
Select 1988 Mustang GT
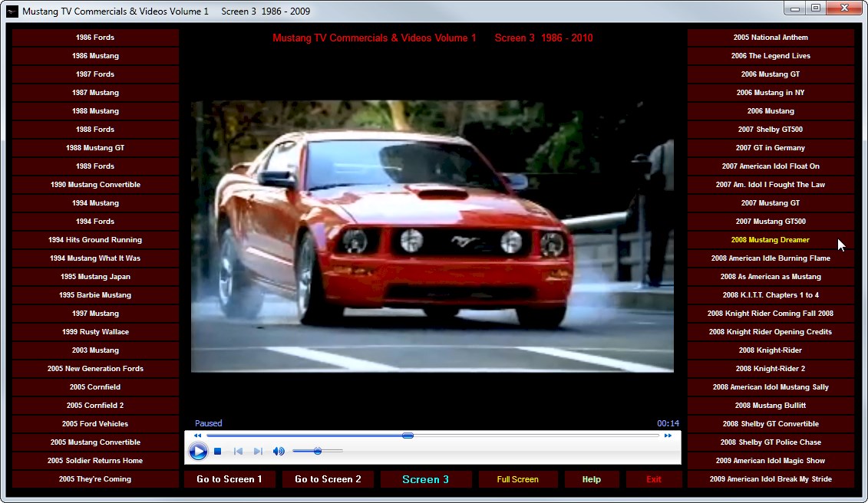[x=95, y=148]
